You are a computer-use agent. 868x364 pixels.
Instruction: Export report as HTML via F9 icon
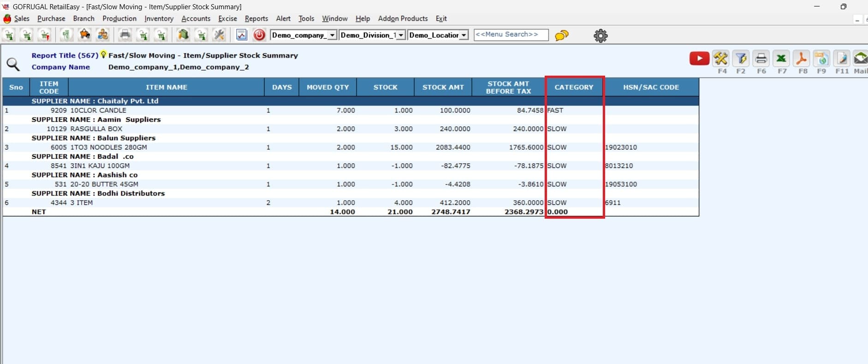point(821,59)
